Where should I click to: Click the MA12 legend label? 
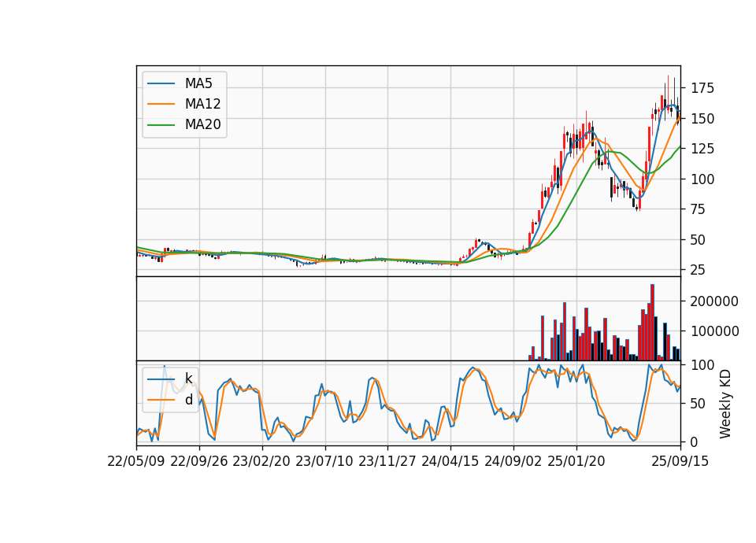[x=202, y=104]
